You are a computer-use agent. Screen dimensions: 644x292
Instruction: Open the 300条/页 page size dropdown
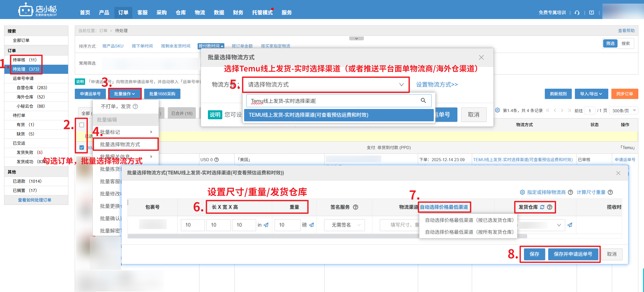point(624,111)
